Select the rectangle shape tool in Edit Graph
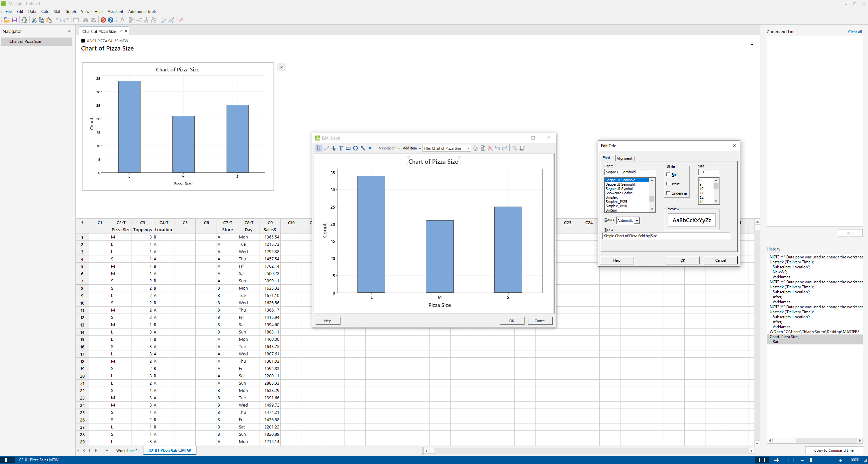868x464 pixels. pos(348,148)
